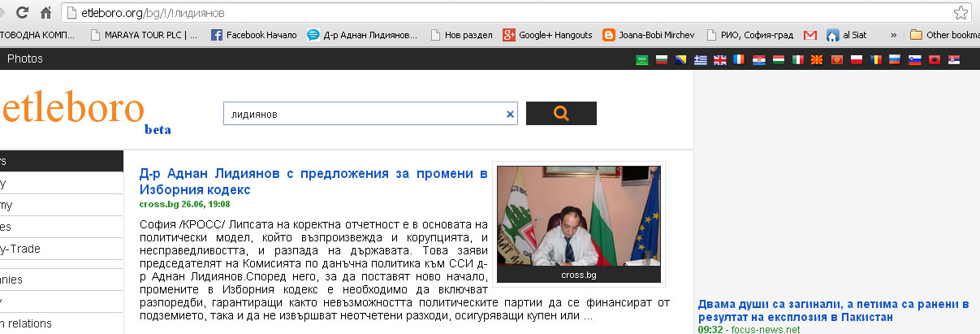Select the sidebar item ending in relations
The image size is (980, 334).
click(62, 323)
